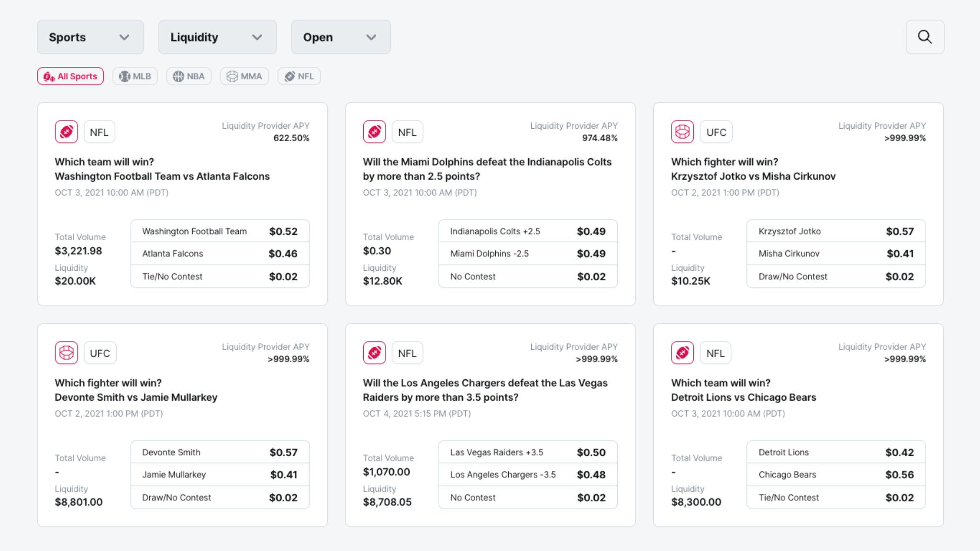Click NFL tag on Dolphins vs Colts card
980x551 pixels.
click(x=408, y=132)
